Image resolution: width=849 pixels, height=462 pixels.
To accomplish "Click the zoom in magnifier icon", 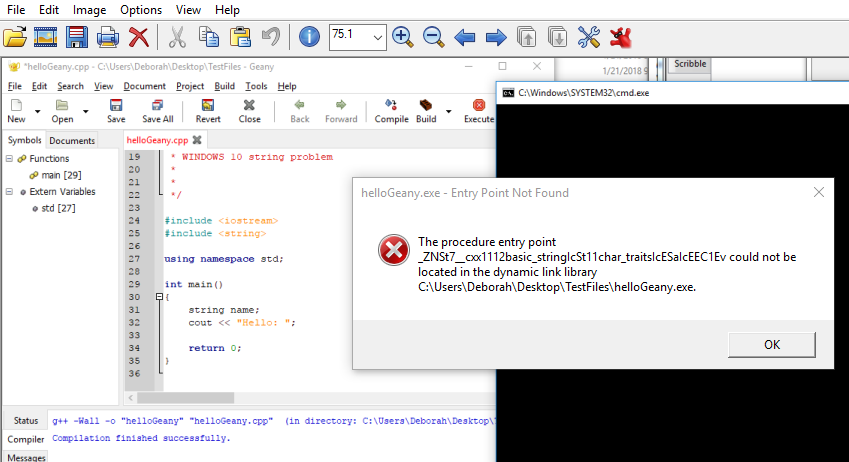I will pyautogui.click(x=403, y=37).
